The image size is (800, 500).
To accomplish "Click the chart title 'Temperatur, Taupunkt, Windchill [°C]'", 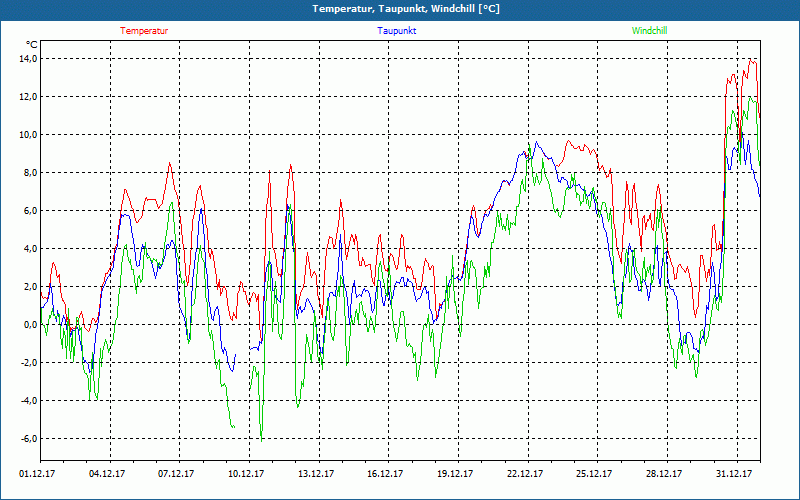I will pos(406,9).
